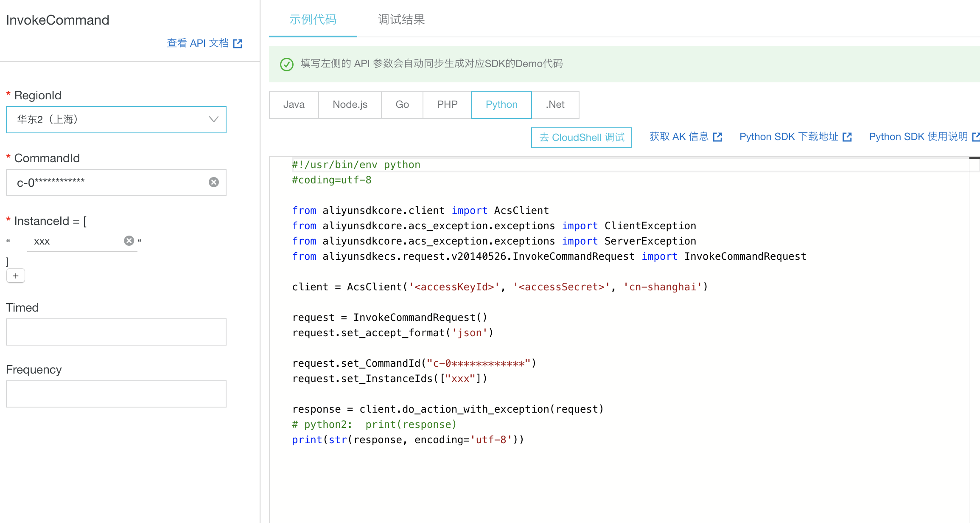
Task: Click external-link icon after Python SDK 下载地址
Action: click(x=847, y=137)
